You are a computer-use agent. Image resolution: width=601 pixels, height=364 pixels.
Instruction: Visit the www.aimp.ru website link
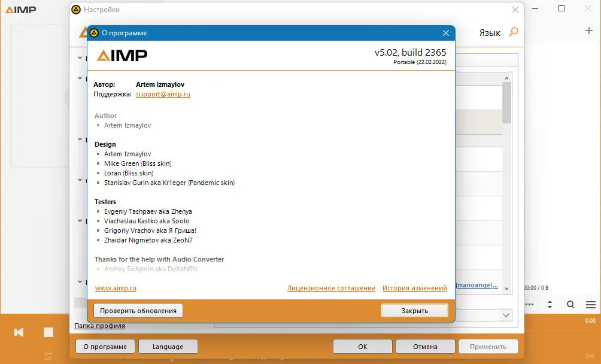[116, 287]
